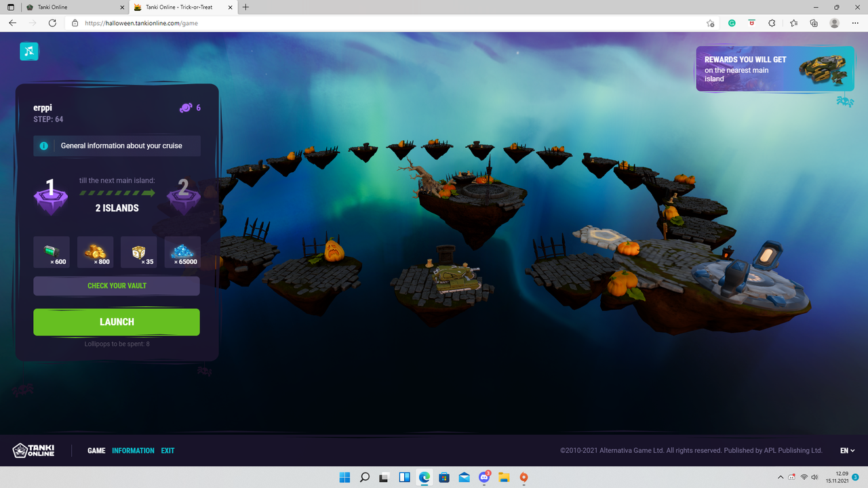The height and width of the screenshot is (488, 868).
Task: Open the Rewards You Will Get banner
Action: 775,68
